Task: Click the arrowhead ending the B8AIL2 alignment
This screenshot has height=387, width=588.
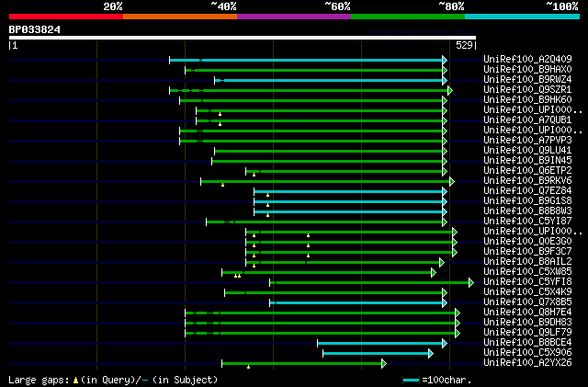Action: pos(442,262)
